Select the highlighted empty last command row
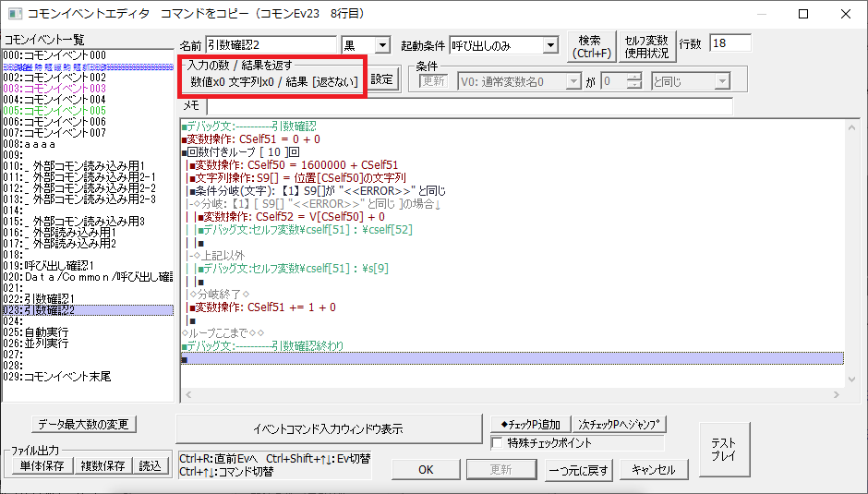 point(512,359)
